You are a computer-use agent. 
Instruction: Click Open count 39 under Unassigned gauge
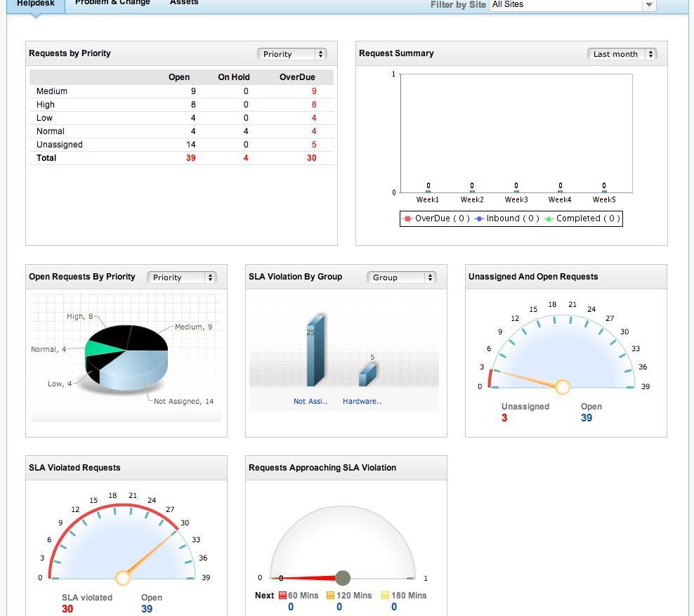tap(587, 418)
